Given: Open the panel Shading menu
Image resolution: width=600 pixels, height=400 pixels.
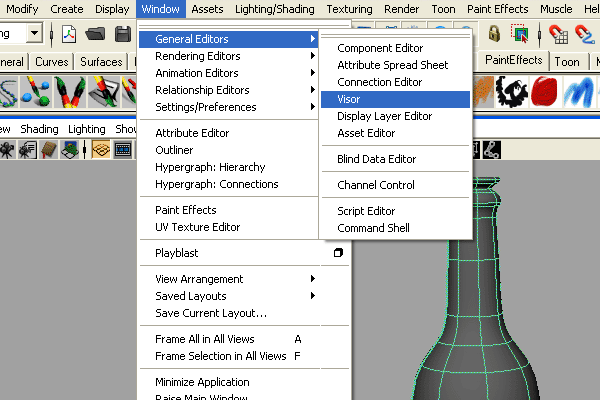Looking at the screenshot, I should point(39,129).
